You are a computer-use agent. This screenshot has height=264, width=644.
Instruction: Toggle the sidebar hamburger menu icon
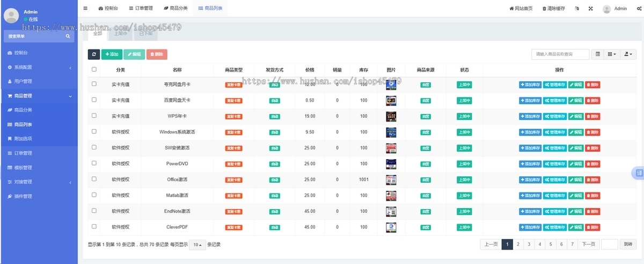tap(85, 9)
